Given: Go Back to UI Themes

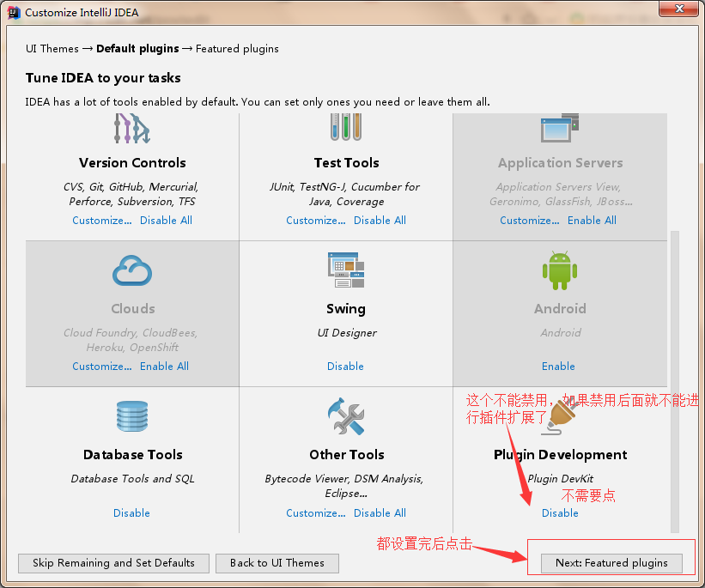Looking at the screenshot, I should point(277,563).
